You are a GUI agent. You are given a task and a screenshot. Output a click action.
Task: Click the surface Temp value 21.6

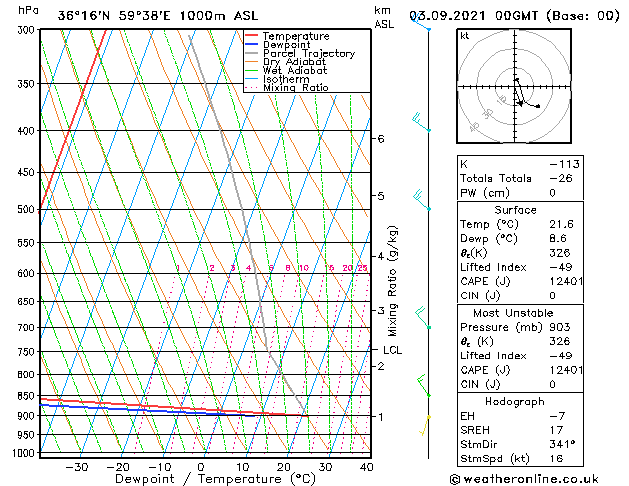pos(561,224)
